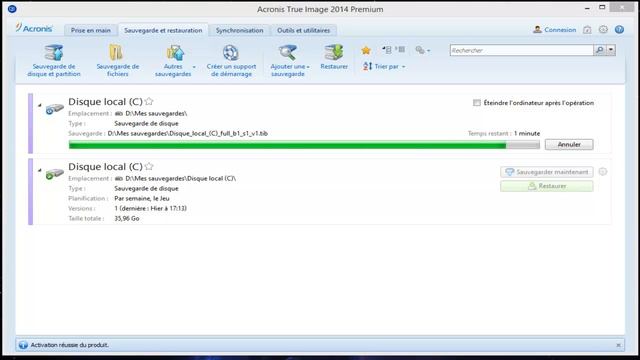This screenshot has height=360, width=640.
Task: Click Sauvegarder maintenant button
Action: (547, 172)
